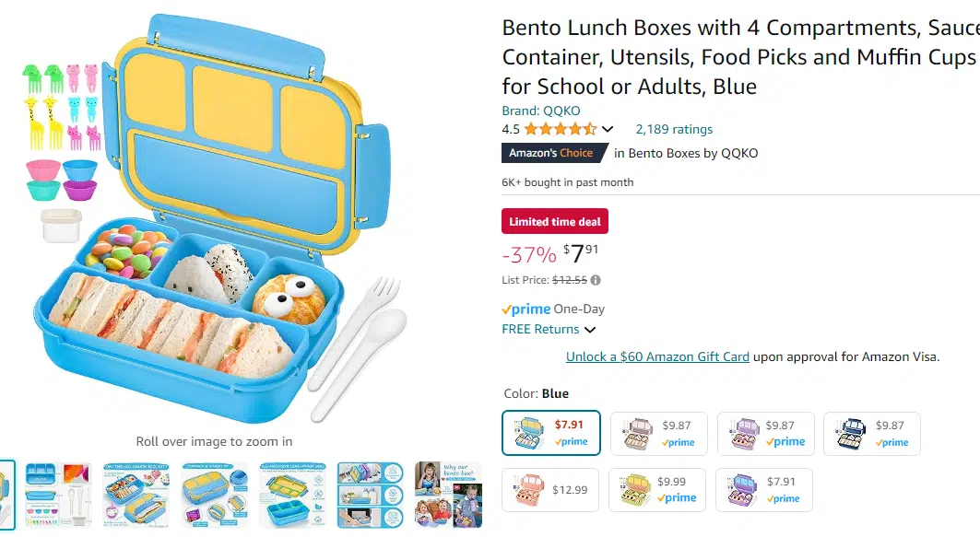Click the Amazon's Choice badge
Viewport: 980px width, 537px height.
(x=554, y=153)
